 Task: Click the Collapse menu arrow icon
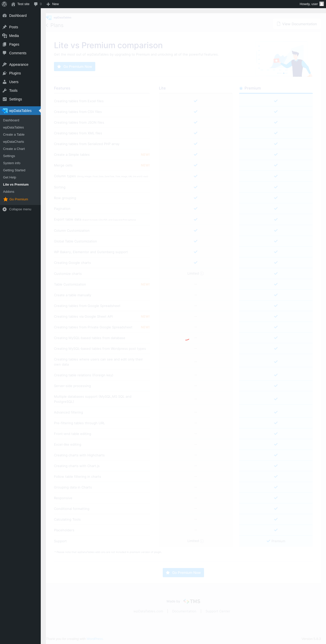point(5,209)
